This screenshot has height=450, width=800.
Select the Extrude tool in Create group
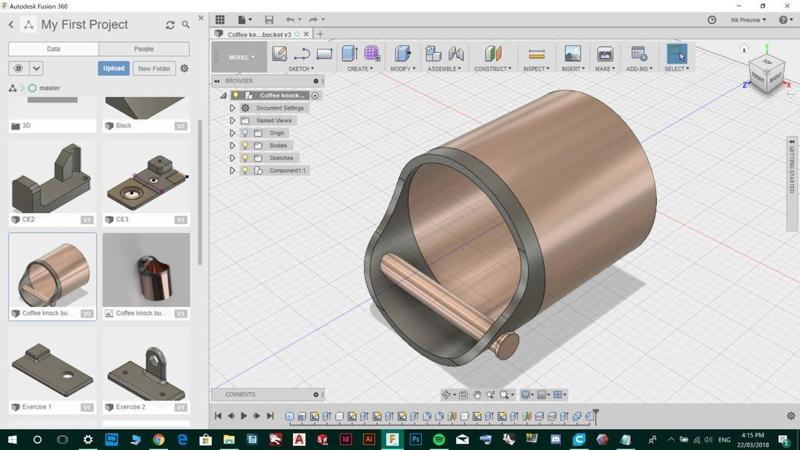pyautogui.click(x=347, y=54)
